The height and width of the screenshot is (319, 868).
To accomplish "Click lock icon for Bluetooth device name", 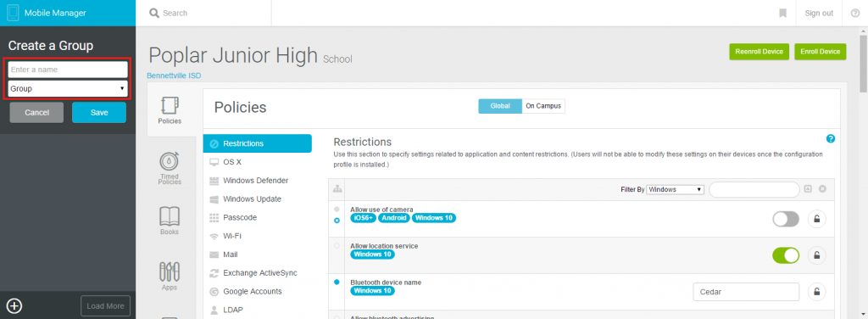I will pyautogui.click(x=816, y=291).
